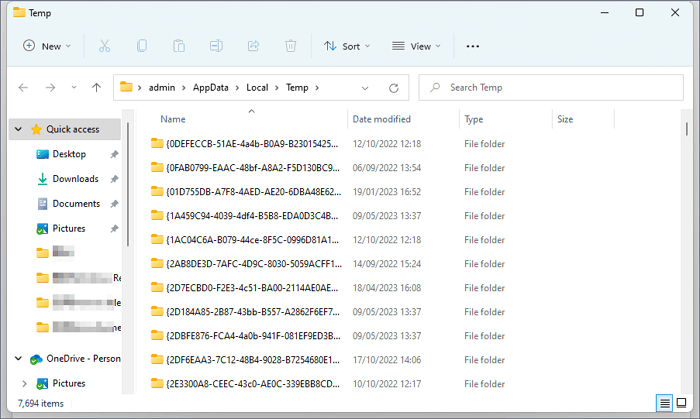
Task: Open the recent locations chevron
Action: pos(74,87)
